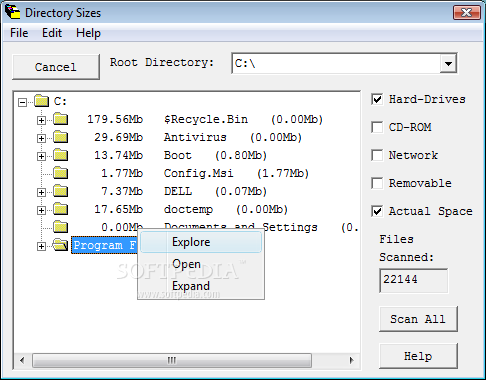Screen dimensions: 486x380
Task: Click the Files Scanned value 22144
Action: (x=413, y=280)
